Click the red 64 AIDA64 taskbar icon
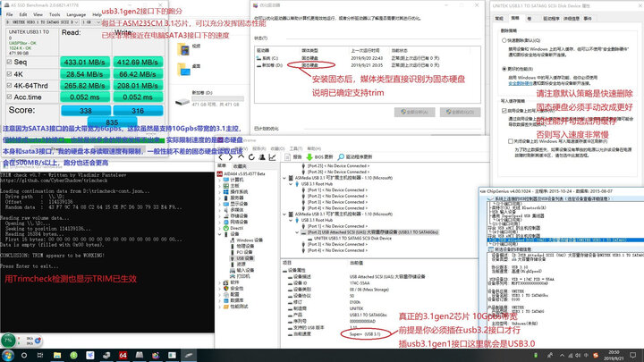Screen dimensions: 644x362 [123, 356]
